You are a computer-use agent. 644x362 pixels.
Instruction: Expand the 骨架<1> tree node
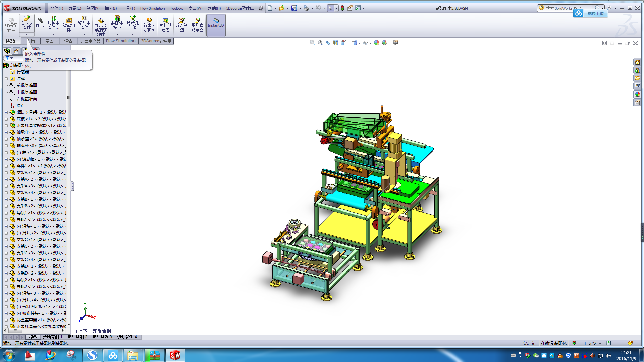point(6,112)
